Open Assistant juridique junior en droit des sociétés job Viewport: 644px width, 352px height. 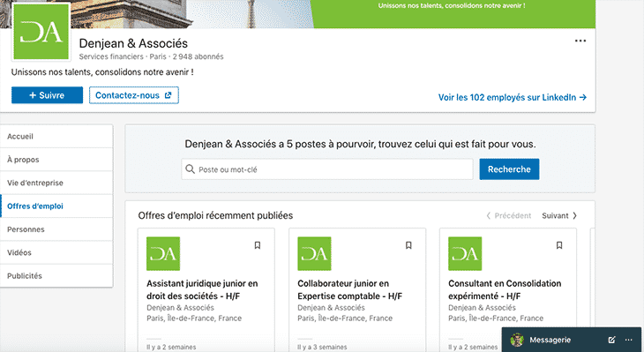202,289
